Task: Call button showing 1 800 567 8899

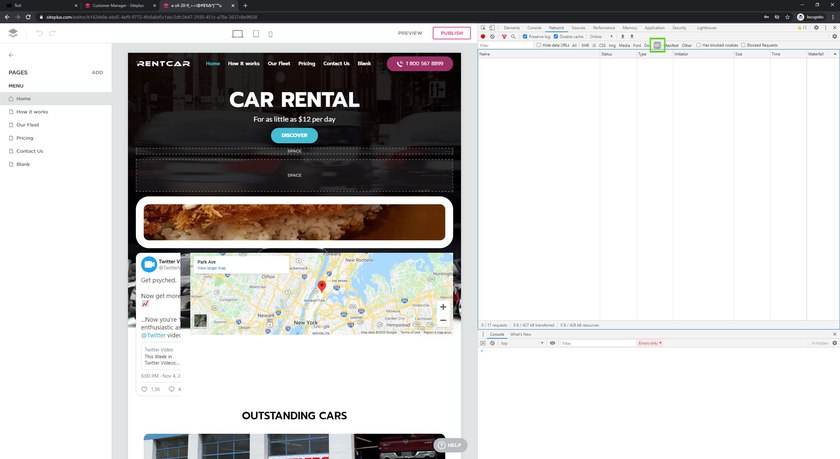Action: click(419, 64)
